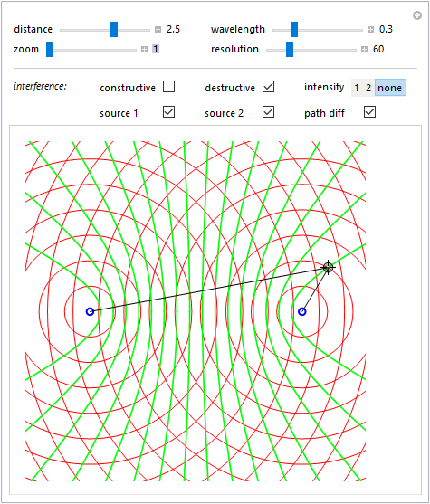Screen dimensions: 430x504
Task: Click the 'zoom' label text
Action: [x=26, y=50]
